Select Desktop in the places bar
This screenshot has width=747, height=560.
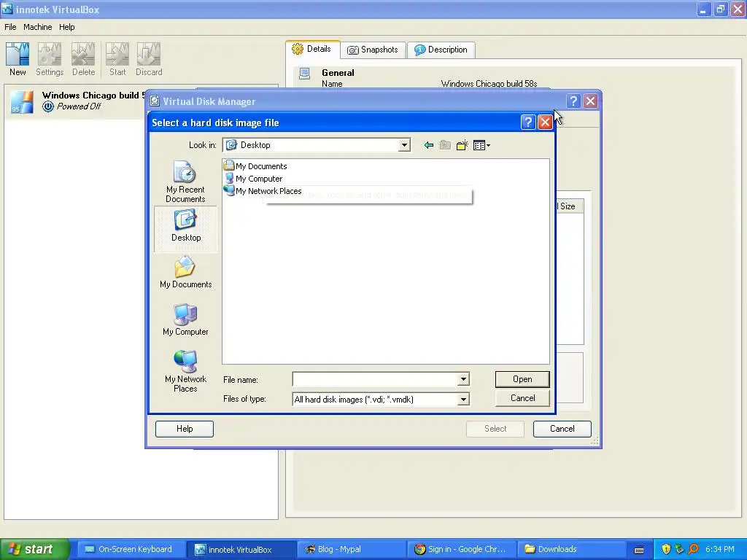[x=186, y=227]
